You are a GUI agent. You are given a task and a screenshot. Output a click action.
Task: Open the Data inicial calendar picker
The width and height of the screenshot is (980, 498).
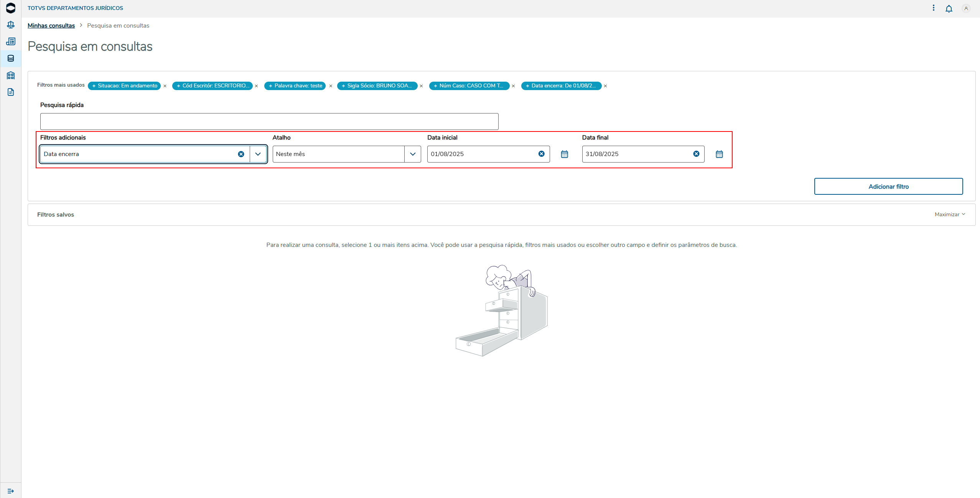point(564,154)
